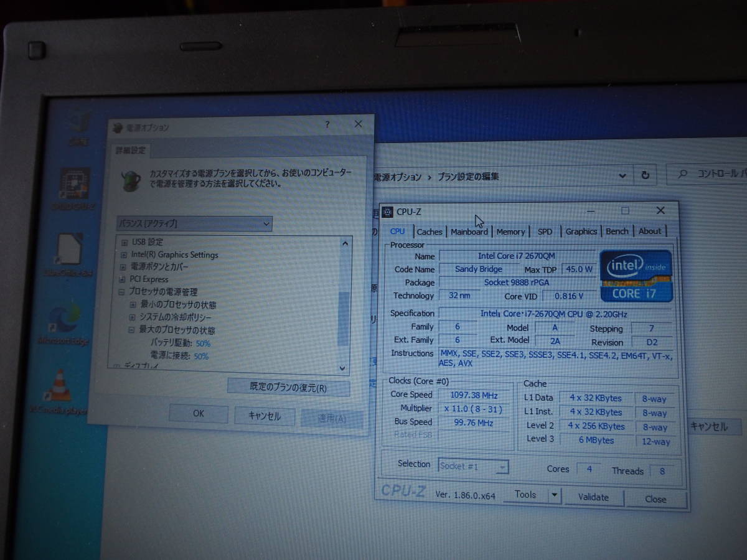Click the Name field Intel Core i7 2670QM
747x560 pixels.
[517, 256]
